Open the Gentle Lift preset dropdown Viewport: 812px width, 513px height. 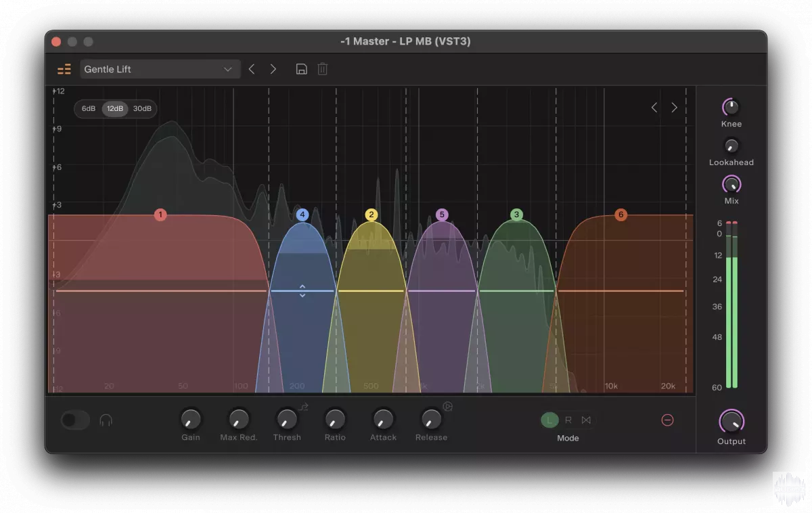[160, 69]
